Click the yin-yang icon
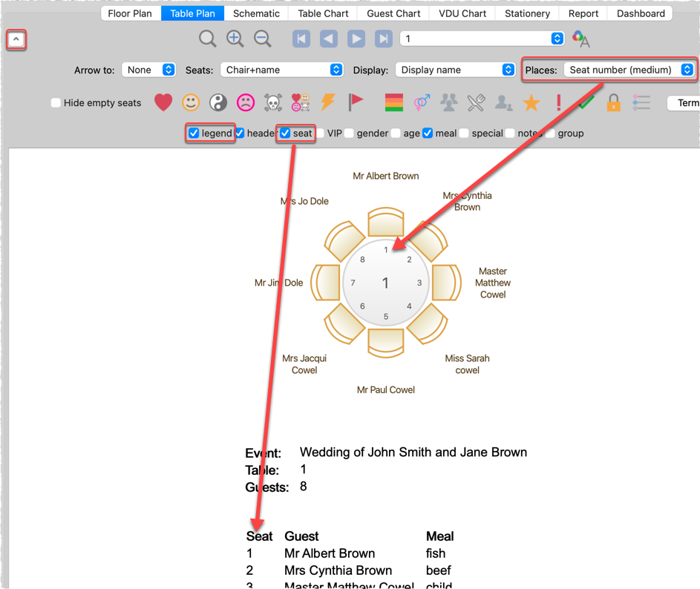The image size is (700, 589). point(218,102)
